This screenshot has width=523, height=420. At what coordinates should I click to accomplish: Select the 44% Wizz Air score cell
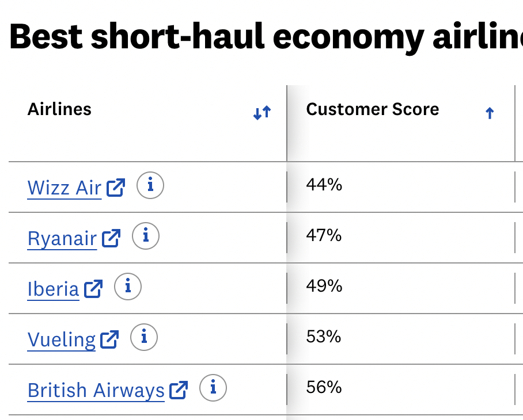[x=400, y=187]
